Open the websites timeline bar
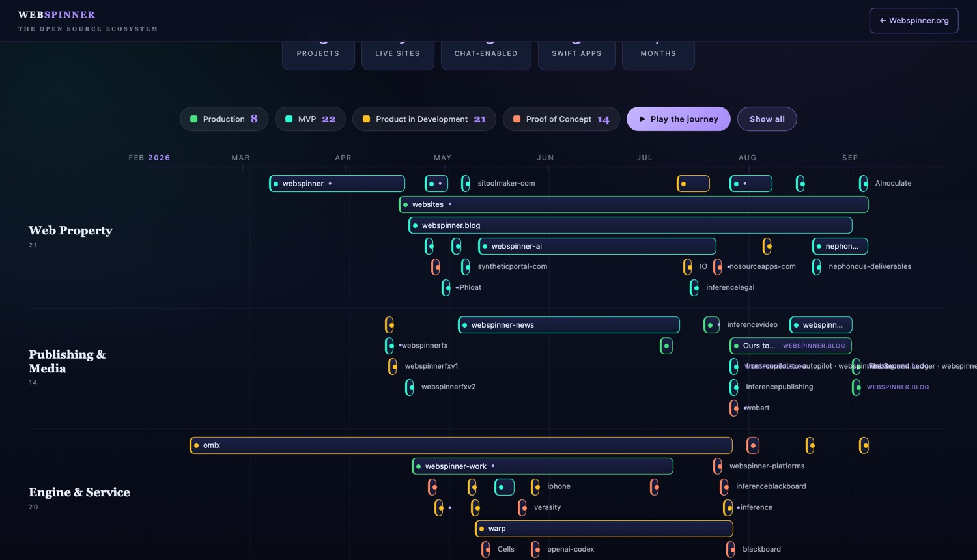Viewport: 977px width, 560px height. click(x=634, y=204)
